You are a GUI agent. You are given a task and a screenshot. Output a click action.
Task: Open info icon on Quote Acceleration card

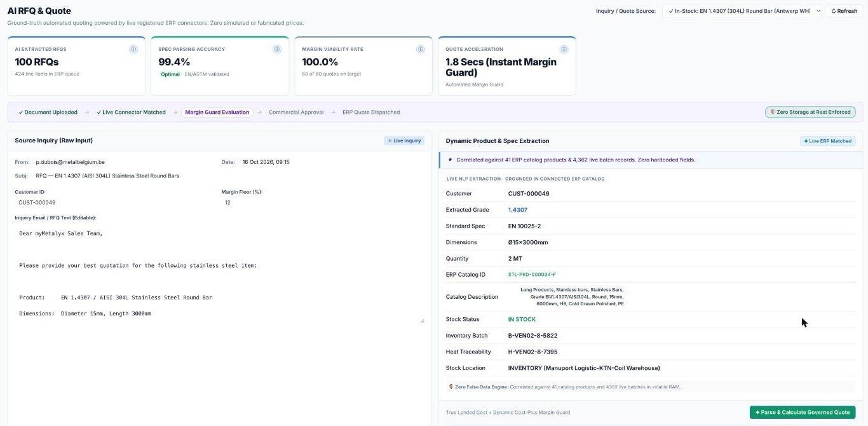point(564,49)
